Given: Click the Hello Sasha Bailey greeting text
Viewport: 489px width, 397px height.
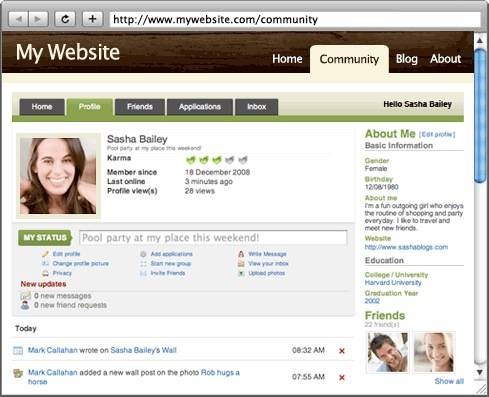Looking at the screenshot, I should 417,104.
